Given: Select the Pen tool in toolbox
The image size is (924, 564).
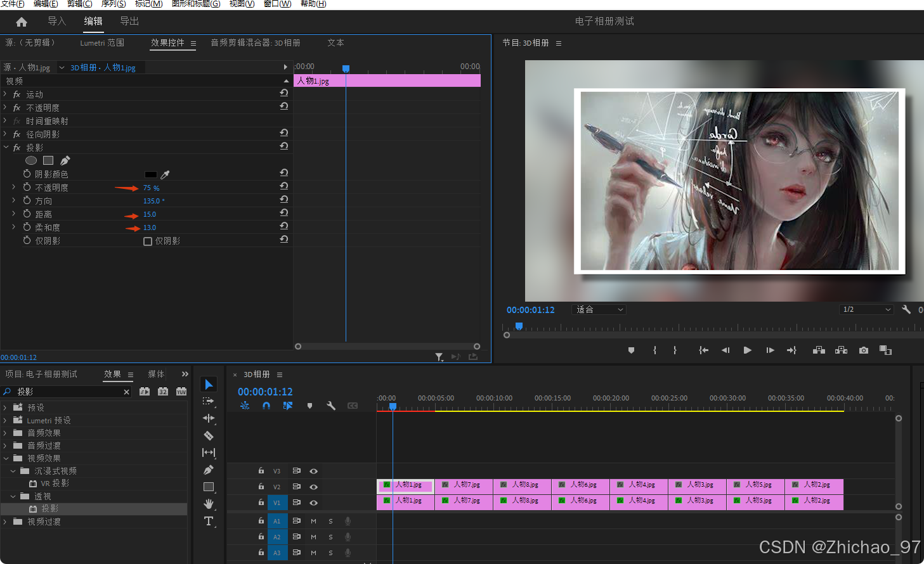Looking at the screenshot, I should 209,470.
